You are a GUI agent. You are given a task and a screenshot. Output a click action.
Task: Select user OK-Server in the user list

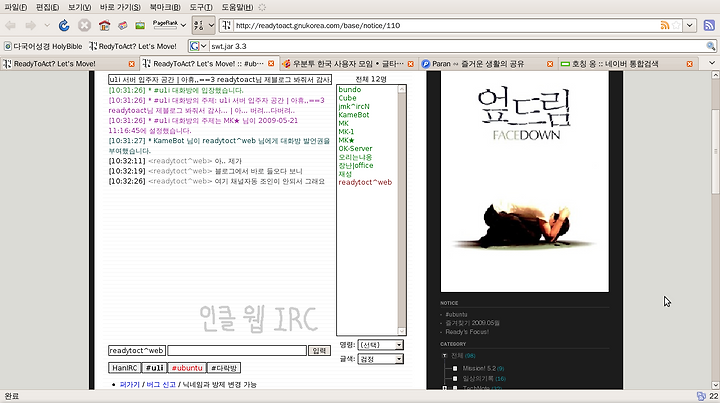point(355,149)
